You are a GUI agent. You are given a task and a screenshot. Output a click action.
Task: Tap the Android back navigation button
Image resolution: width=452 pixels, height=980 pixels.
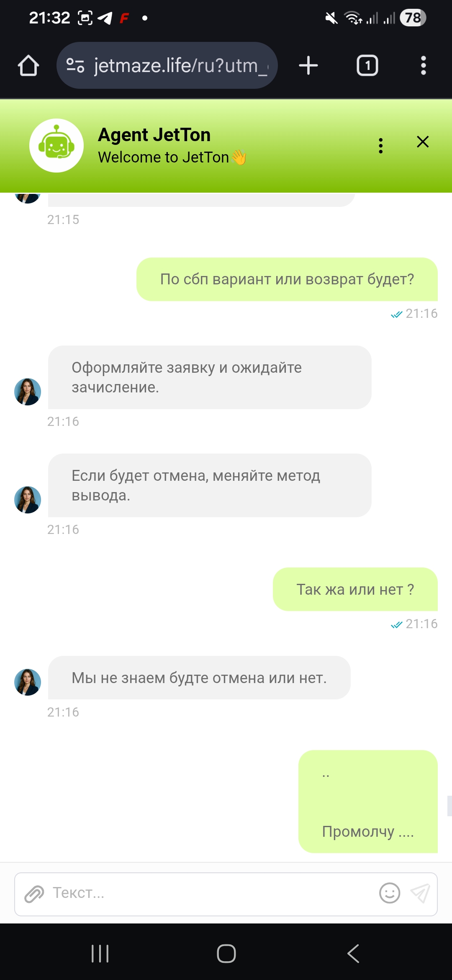click(x=353, y=954)
